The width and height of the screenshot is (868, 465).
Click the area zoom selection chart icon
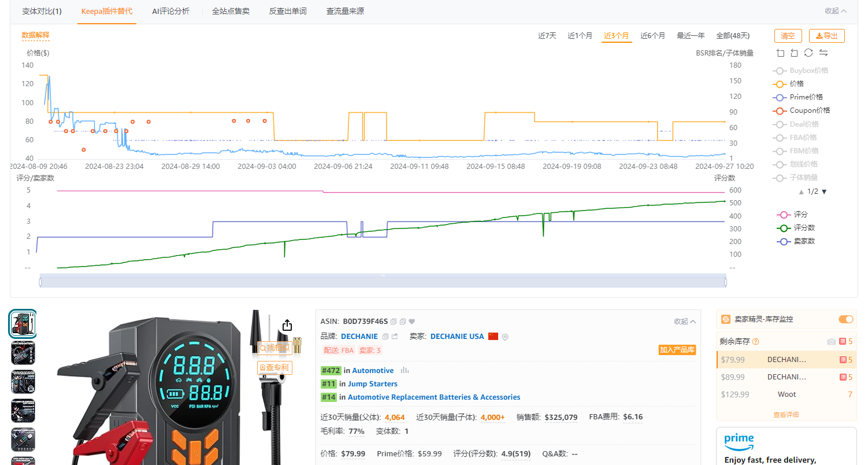click(x=781, y=53)
